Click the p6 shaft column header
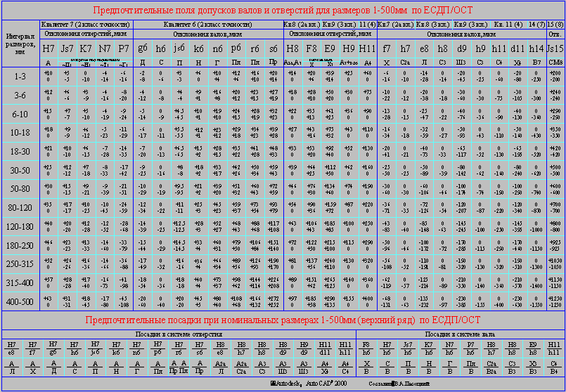 click(x=236, y=48)
